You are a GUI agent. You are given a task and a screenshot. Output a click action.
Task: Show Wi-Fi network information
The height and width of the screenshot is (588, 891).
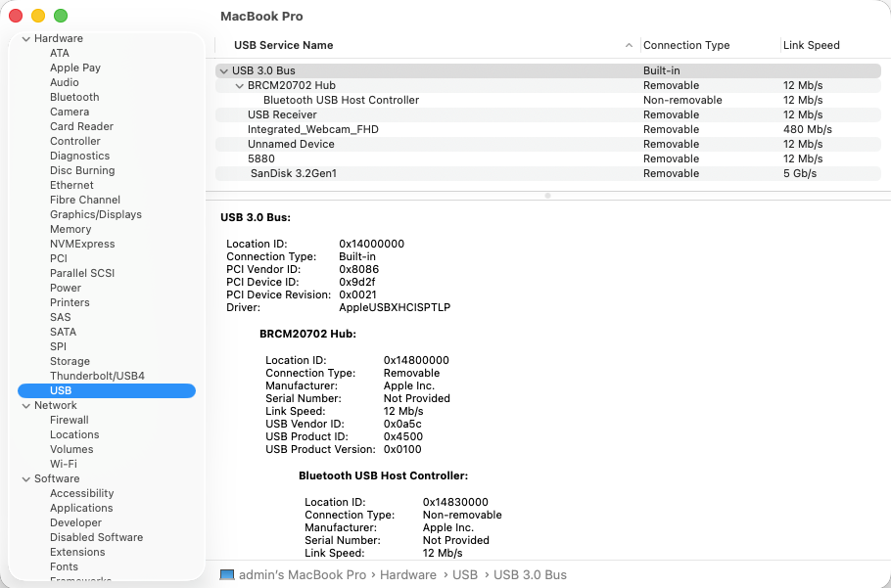[64, 465]
